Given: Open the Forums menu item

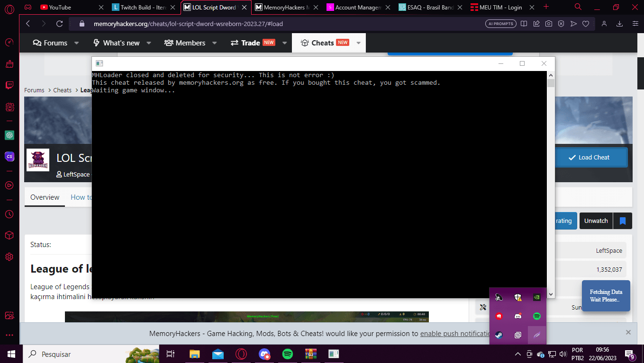Looking at the screenshot, I should (x=50, y=43).
